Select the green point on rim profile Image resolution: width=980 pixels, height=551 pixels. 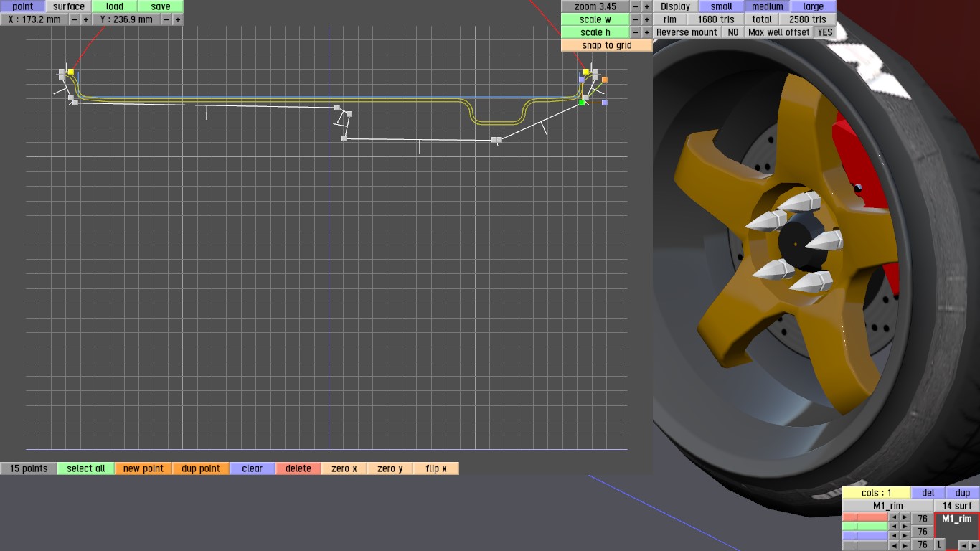click(x=582, y=103)
